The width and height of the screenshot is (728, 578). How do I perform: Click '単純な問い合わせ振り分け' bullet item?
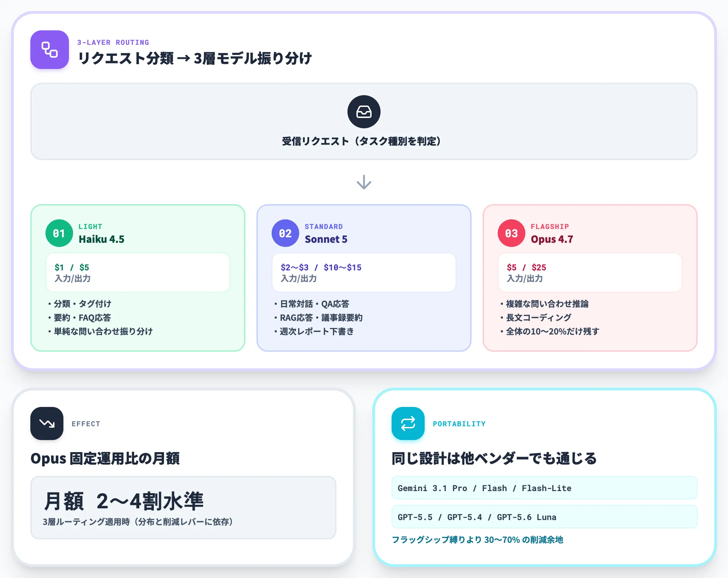click(100, 331)
